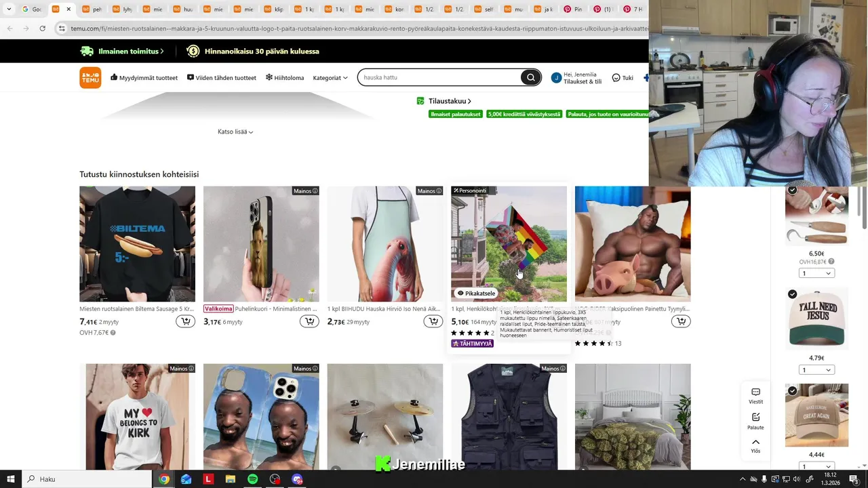Screen dimensions: 868x488
Task: Expand the Kategoriat menu
Action: (x=330, y=78)
